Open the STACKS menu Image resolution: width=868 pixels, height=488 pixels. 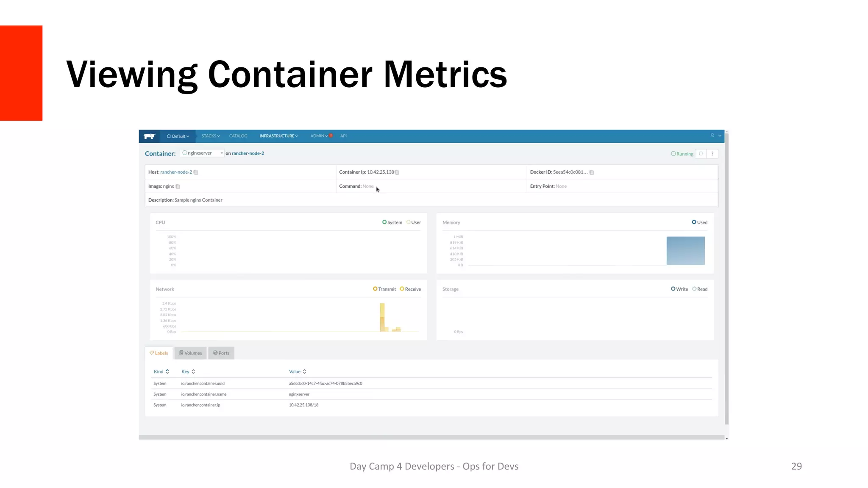click(x=211, y=136)
